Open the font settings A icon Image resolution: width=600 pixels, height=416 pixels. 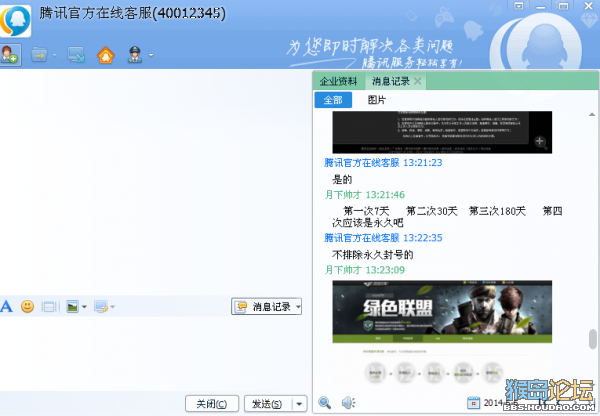tap(6, 307)
